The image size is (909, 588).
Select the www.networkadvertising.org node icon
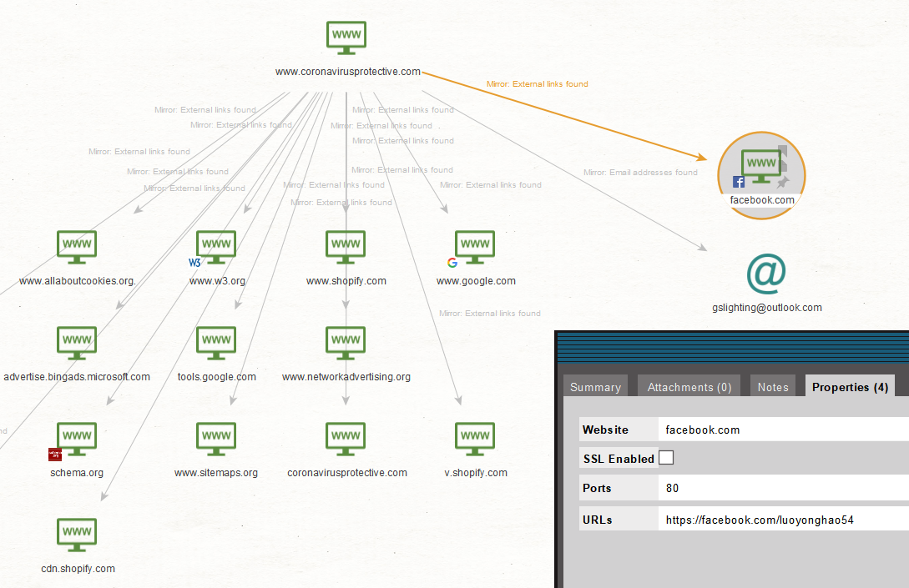(346, 343)
